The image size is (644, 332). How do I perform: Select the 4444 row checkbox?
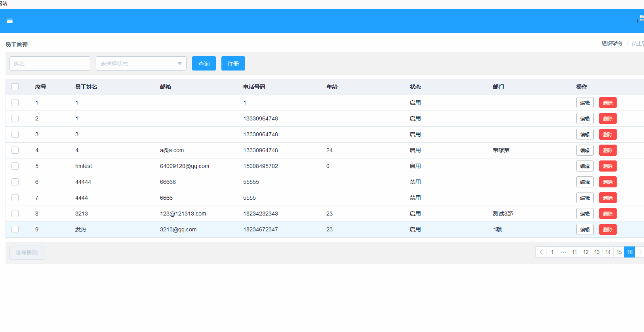pyautogui.click(x=15, y=198)
